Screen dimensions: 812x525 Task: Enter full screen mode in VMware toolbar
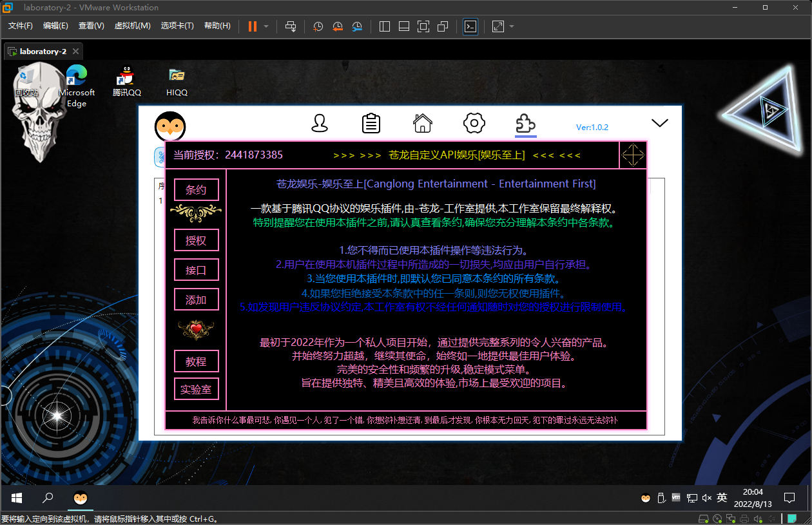423,26
